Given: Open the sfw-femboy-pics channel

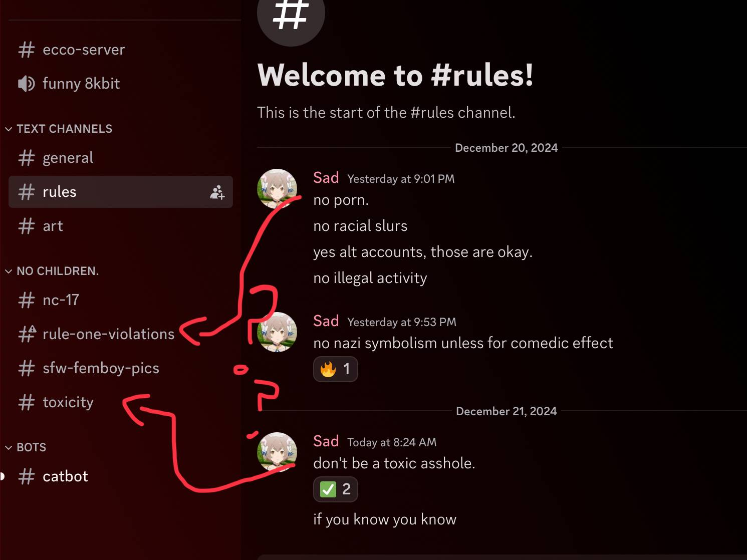Looking at the screenshot, I should coord(121,368).
